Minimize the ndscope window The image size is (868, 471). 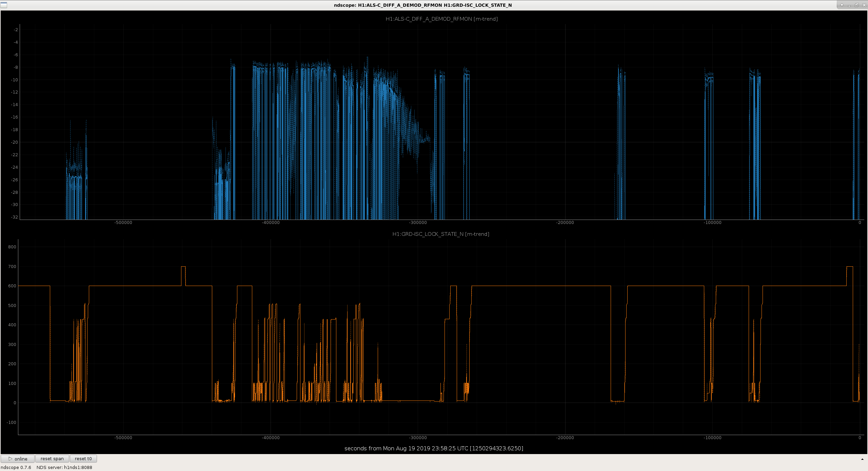(x=849, y=5)
